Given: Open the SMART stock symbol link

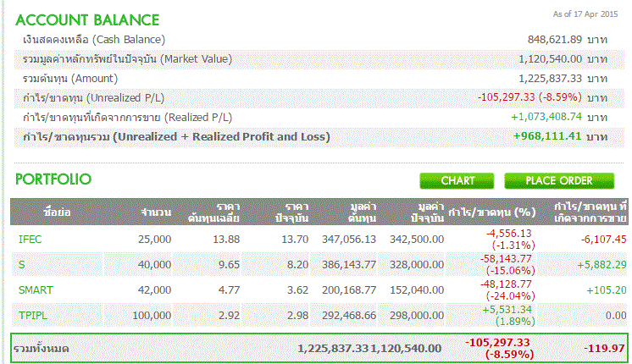Looking at the screenshot, I should (36, 290).
